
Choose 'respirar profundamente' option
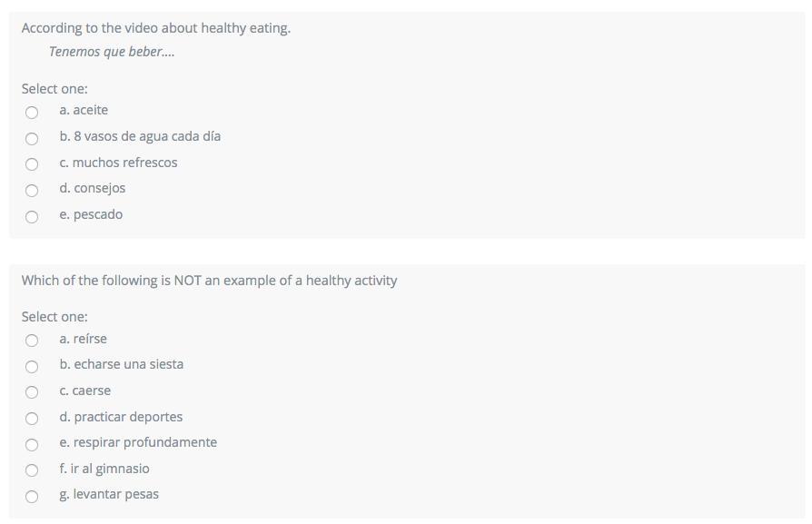click(x=32, y=445)
